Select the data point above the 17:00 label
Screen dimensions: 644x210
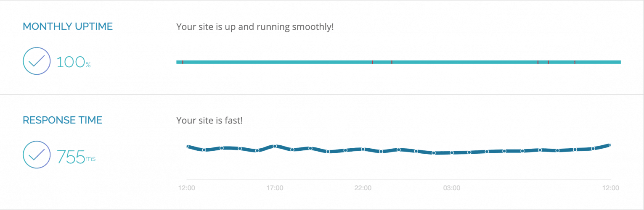(x=275, y=146)
